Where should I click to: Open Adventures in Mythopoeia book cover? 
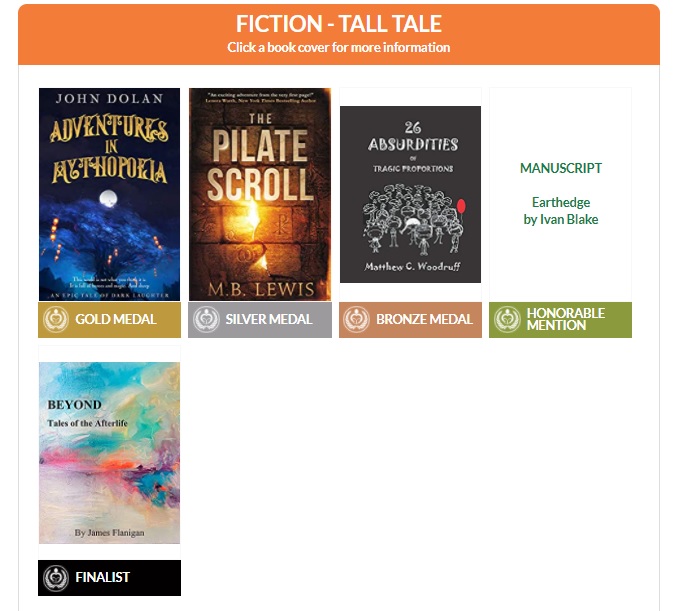(x=109, y=194)
